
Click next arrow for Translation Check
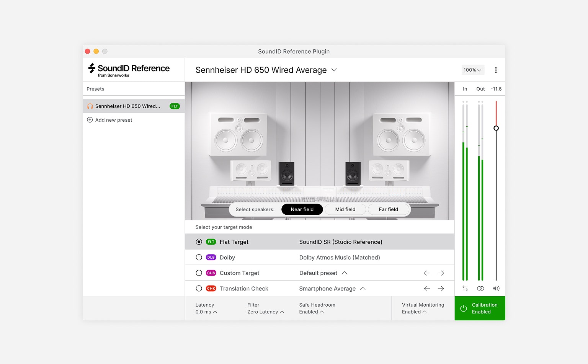[441, 289]
